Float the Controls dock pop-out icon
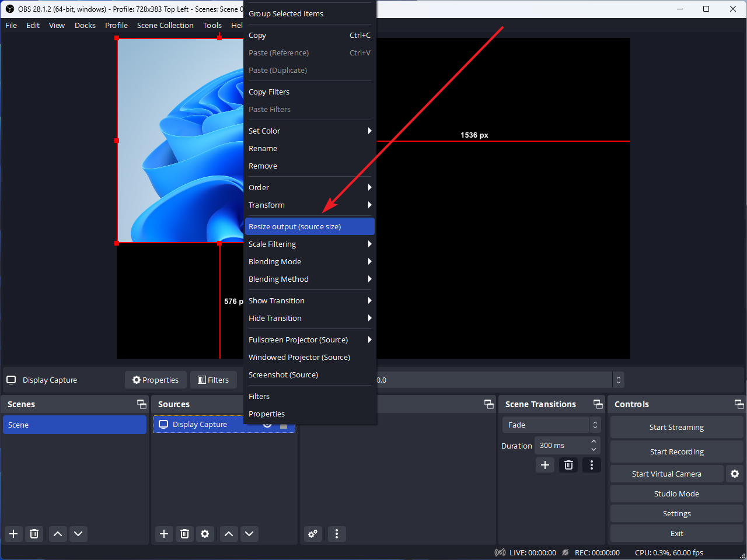The width and height of the screenshot is (747, 560). [x=739, y=404]
